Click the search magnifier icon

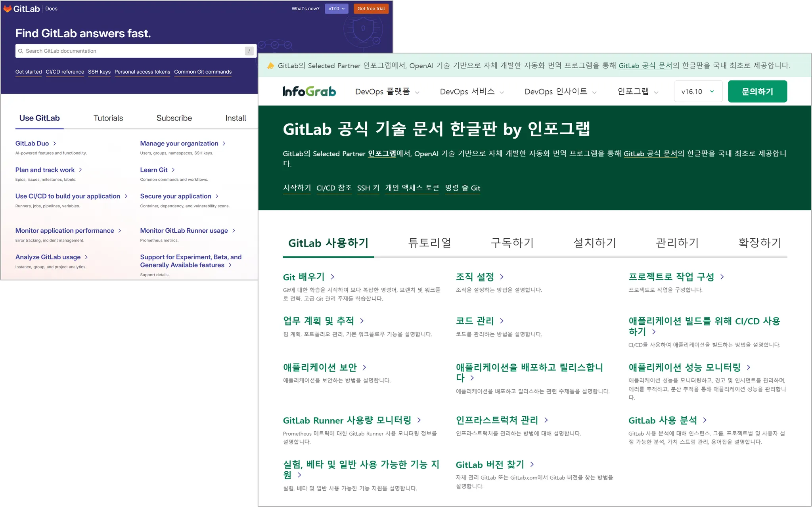point(21,51)
